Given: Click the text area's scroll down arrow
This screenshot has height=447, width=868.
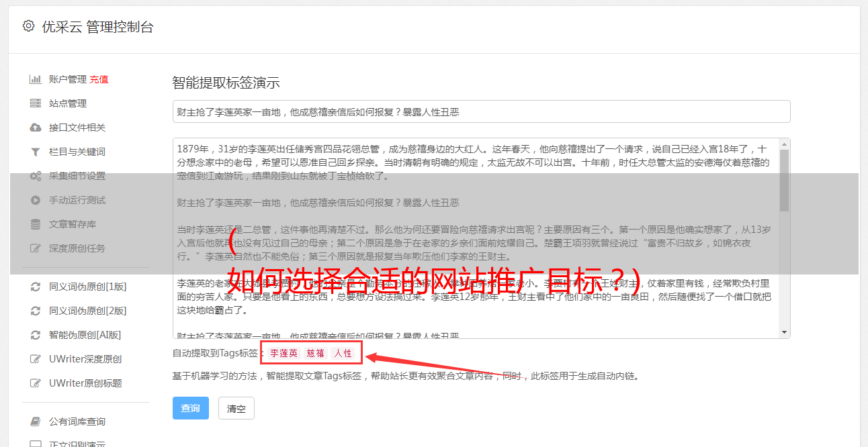Looking at the screenshot, I should [x=784, y=332].
